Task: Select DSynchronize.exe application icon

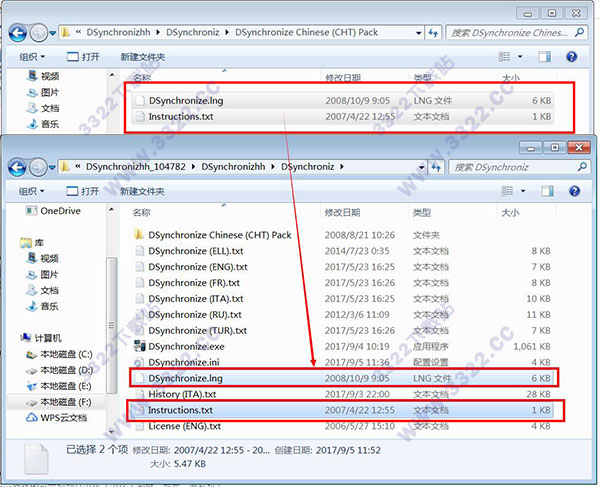Action: click(140, 346)
